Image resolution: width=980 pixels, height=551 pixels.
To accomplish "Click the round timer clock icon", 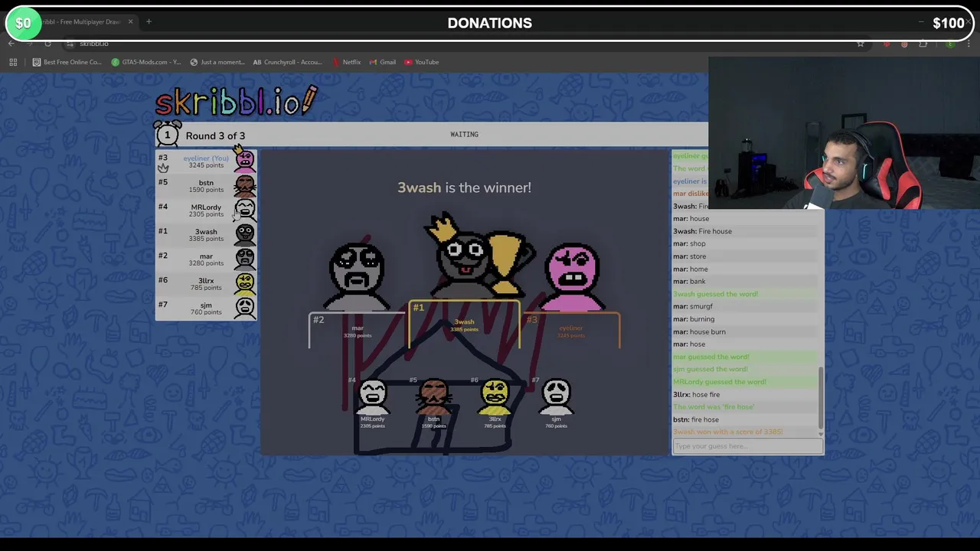I will pyautogui.click(x=167, y=134).
